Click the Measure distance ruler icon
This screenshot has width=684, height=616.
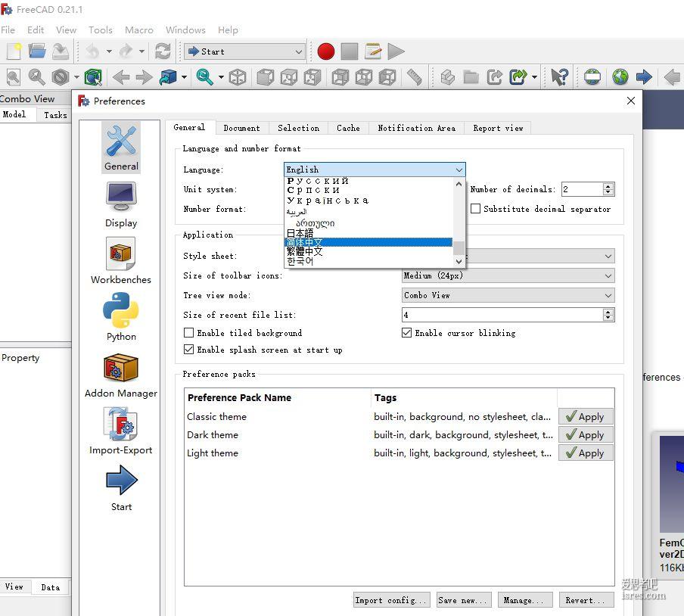point(415,77)
